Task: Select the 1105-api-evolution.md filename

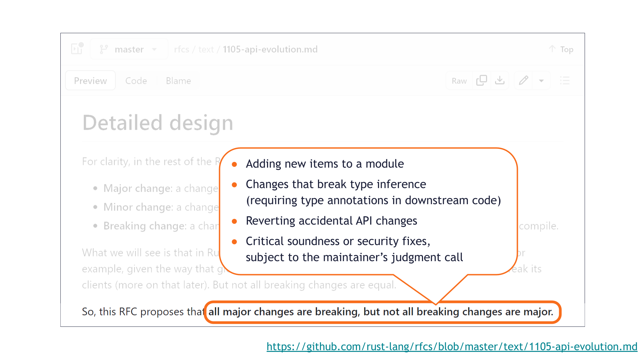Action: (x=270, y=49)
